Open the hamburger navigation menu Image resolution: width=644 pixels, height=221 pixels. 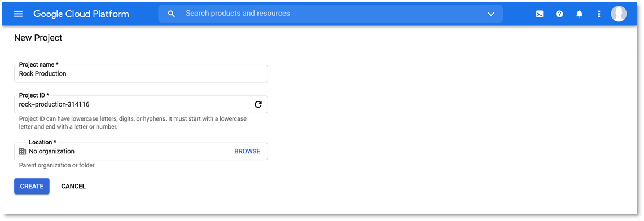18,14
